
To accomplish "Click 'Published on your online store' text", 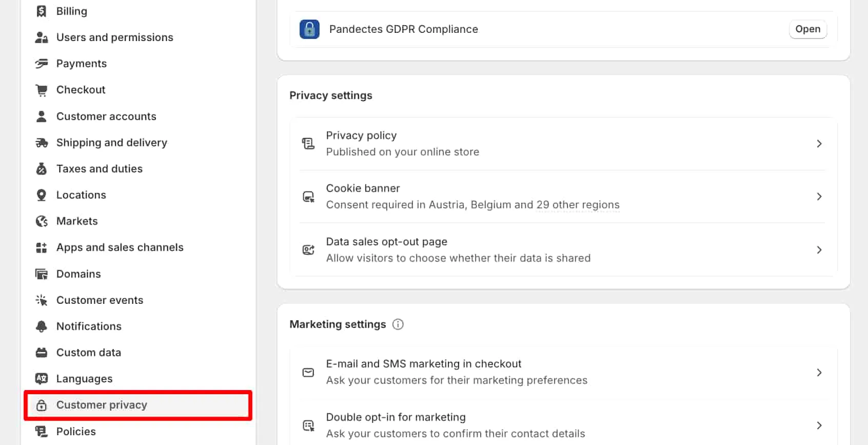I will tap(403, 152).
